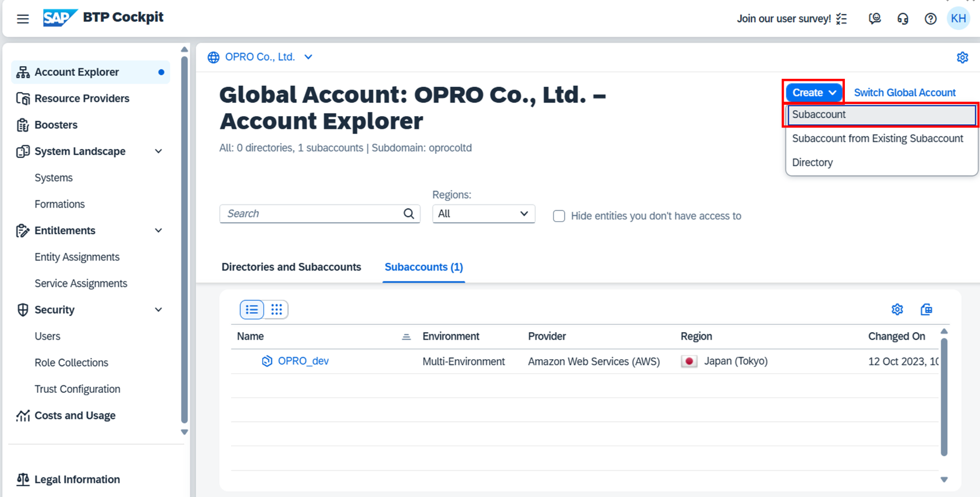Switch to tile grid view
Image resolution: width=980 pixels, height=497 pixels.
[x=277, y=309]
